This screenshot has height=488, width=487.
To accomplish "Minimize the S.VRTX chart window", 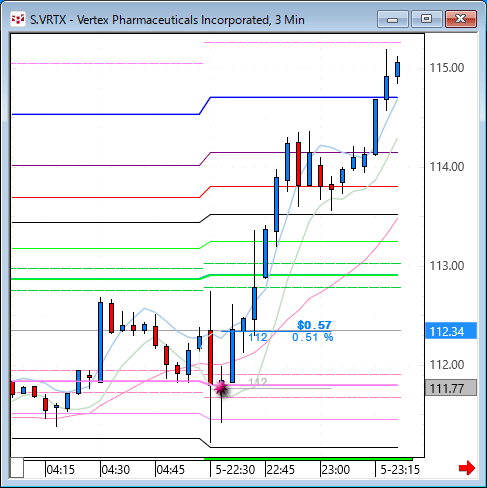I will tap(393, 19).
